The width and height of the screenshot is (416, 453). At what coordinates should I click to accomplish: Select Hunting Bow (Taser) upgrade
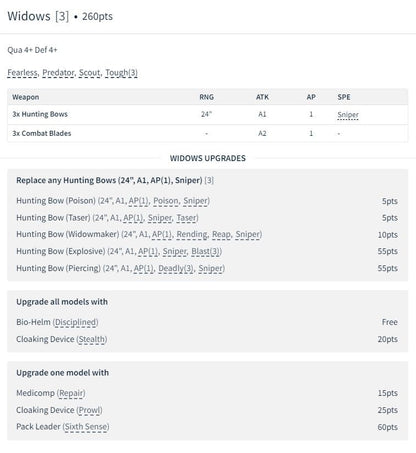[207, 218]
